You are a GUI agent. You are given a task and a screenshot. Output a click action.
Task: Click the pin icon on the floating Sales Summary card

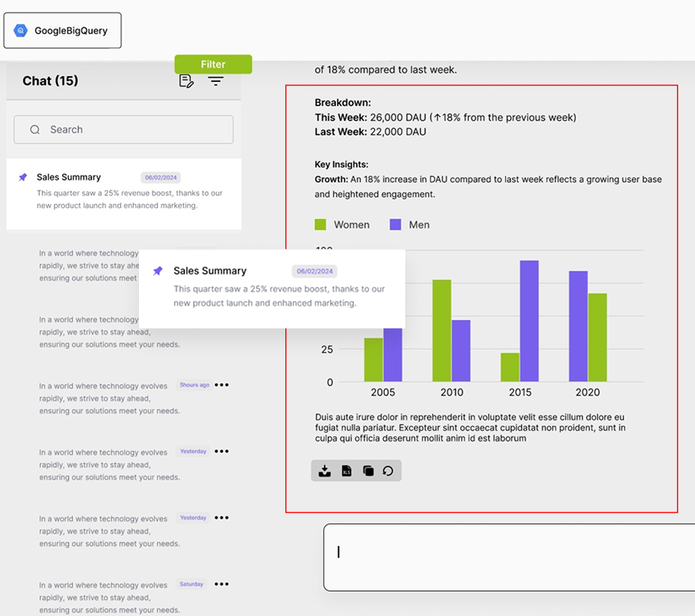click(x=157, y=271)
